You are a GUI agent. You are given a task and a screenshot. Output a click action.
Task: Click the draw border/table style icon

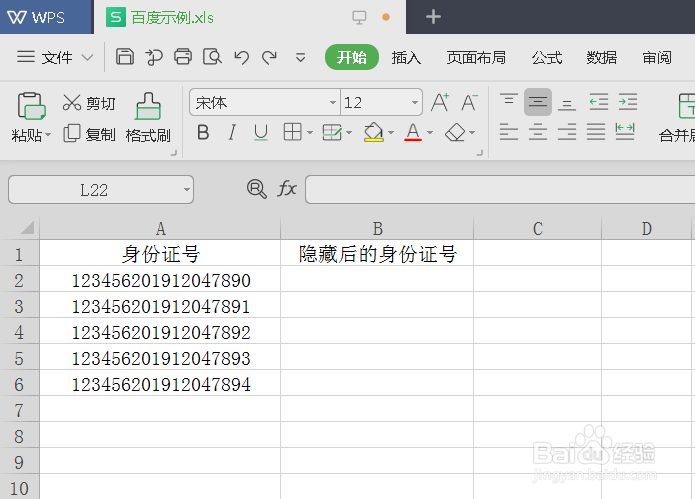(x=332, y=132)
